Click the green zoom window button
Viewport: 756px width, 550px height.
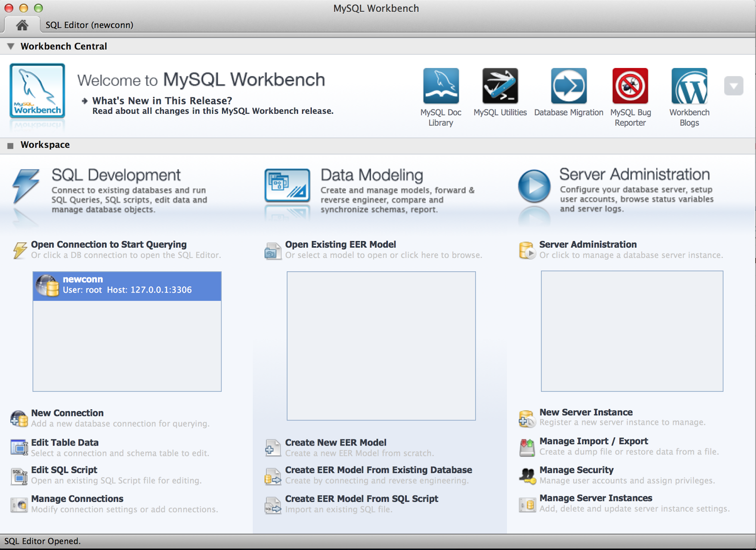(x=39, y=8)
